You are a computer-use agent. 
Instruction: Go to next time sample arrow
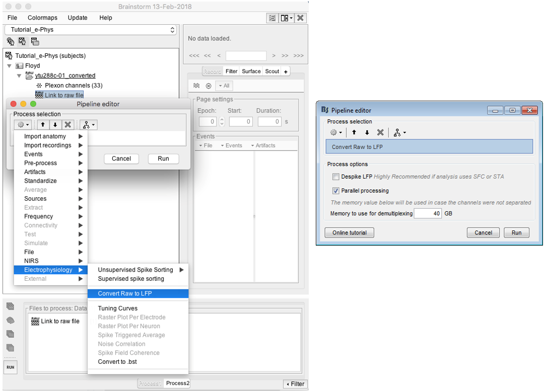coord(274,56)
